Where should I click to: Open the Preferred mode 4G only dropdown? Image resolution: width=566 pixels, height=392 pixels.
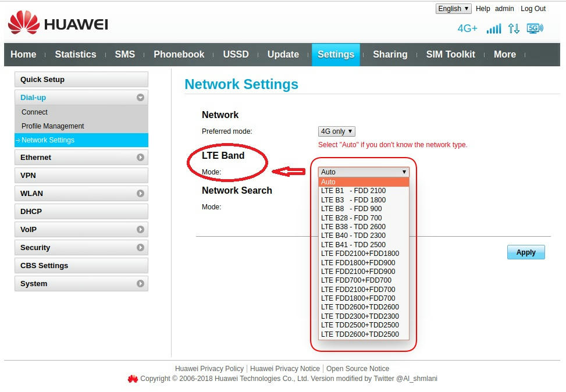tap(336, 131)
